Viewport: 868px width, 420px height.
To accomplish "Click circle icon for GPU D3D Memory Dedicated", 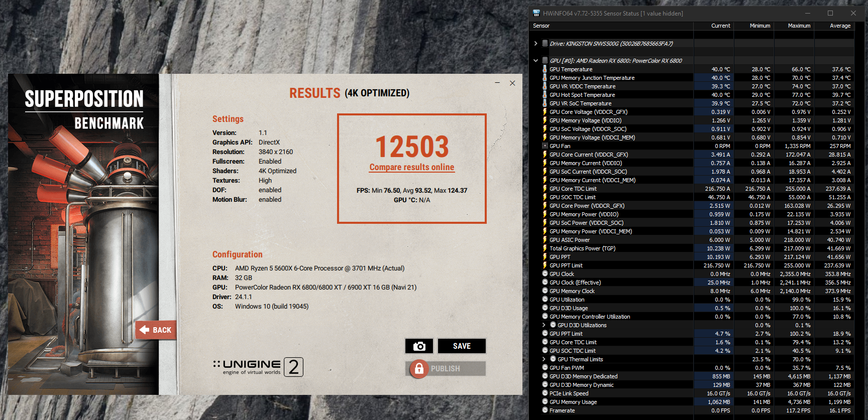I will [x=545, y=376].
